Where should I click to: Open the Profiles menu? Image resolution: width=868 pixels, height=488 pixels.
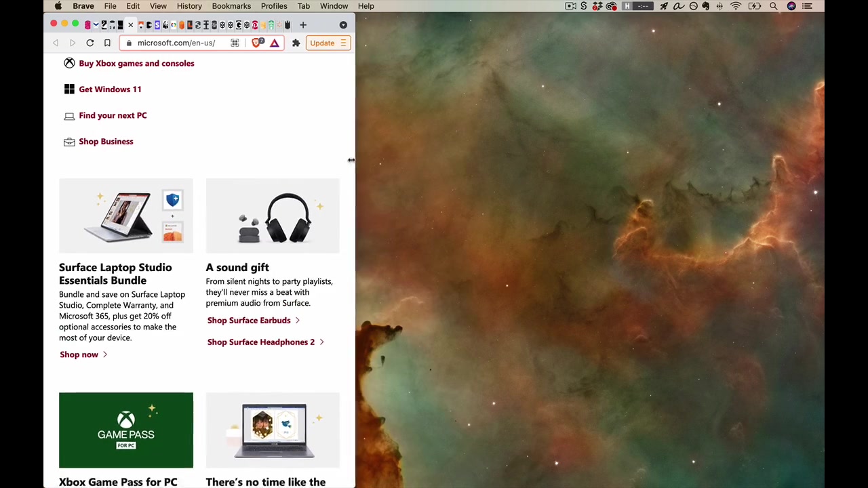click(274, 6)
